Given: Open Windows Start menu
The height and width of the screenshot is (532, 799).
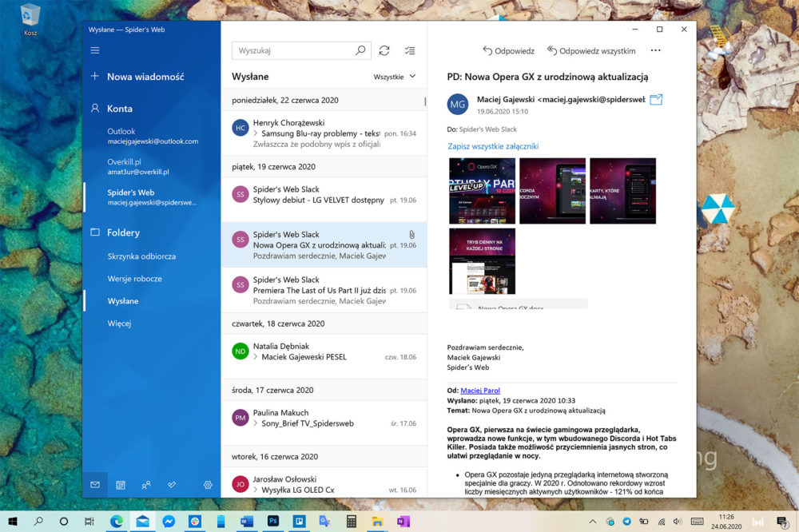Looking at the screenshot, I should tap(13, 522).
